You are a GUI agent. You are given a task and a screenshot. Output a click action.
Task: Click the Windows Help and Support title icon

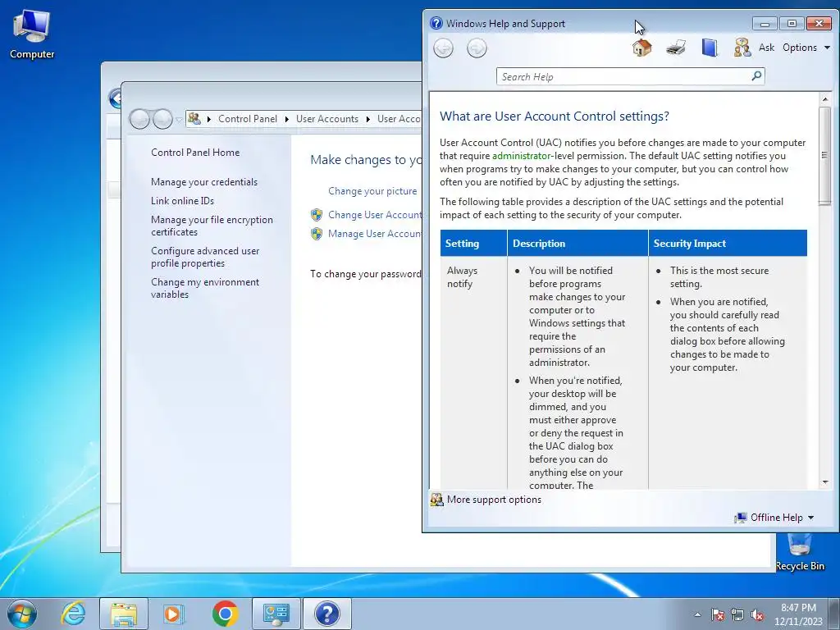436,23
